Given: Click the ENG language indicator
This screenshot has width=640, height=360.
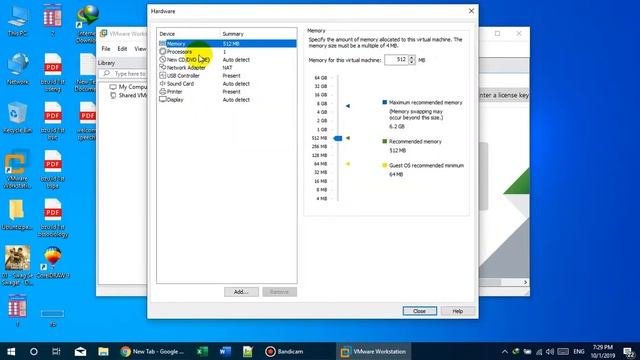Looking at the screenshot, I should pyautogui.click(x=579, y=351).
